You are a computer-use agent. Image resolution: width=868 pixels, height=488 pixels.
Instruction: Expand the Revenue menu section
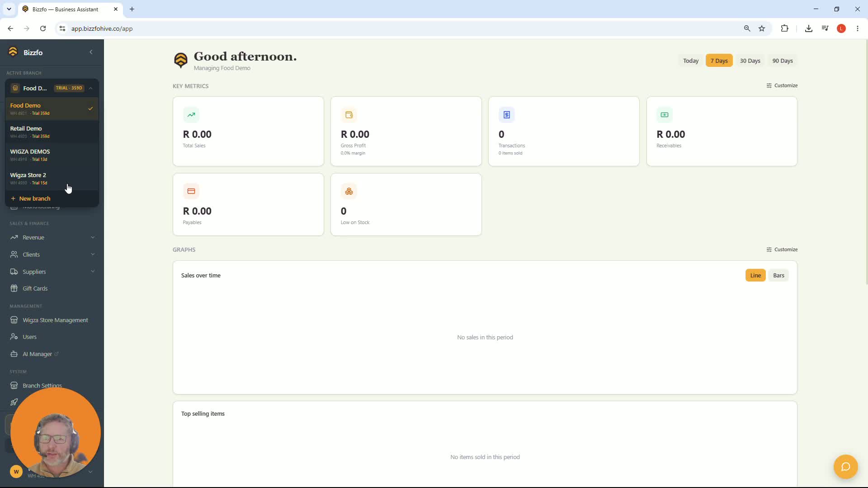click(x=52, y=238)
